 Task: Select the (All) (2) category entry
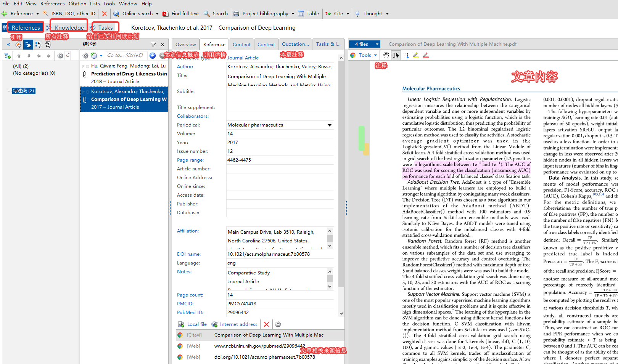(x=21, y=66)
